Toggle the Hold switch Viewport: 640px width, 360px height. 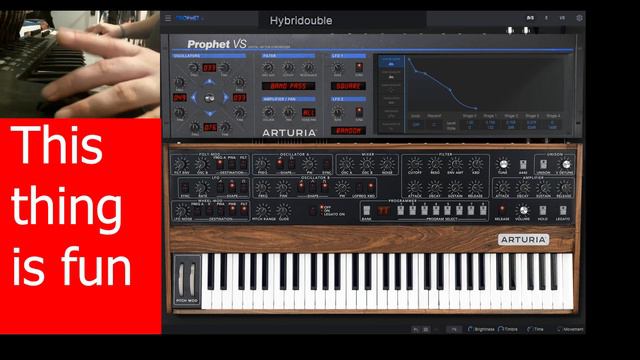pos(542,210)
